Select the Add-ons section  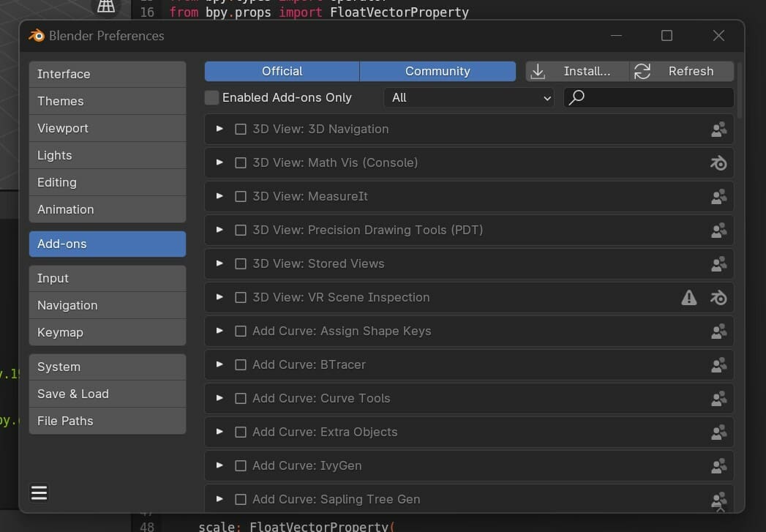[x=108, y=244]
